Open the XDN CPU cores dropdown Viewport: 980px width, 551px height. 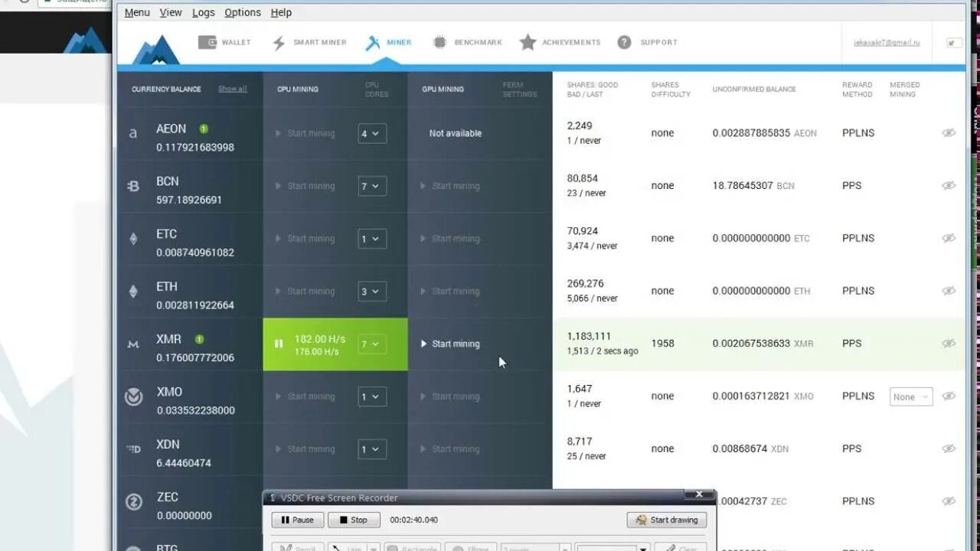tap(372, 449)
